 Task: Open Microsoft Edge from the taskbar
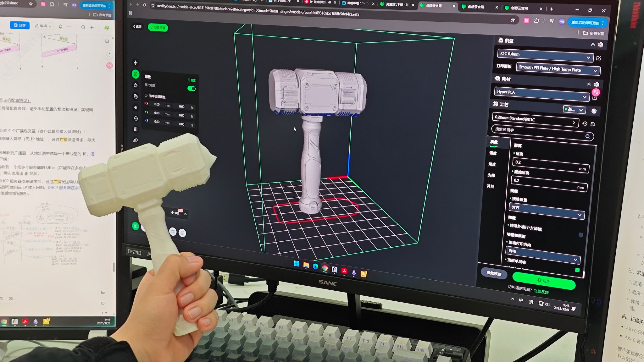pyautogui.click(x=315, y=267)
